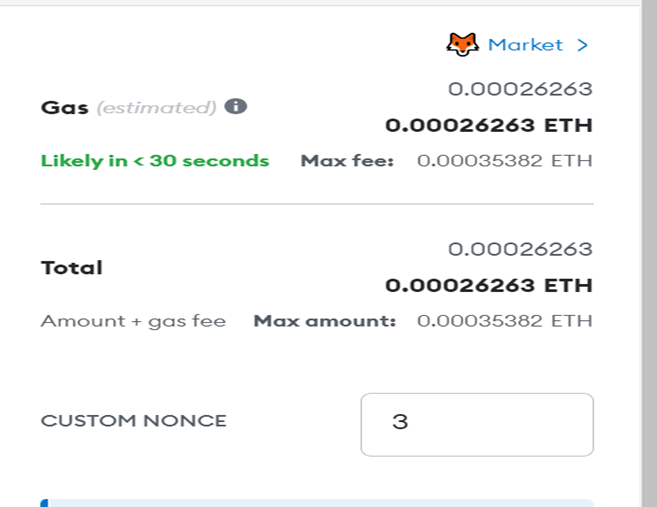Click the Total label
657x507 pixels.
[x=72, y=268]
